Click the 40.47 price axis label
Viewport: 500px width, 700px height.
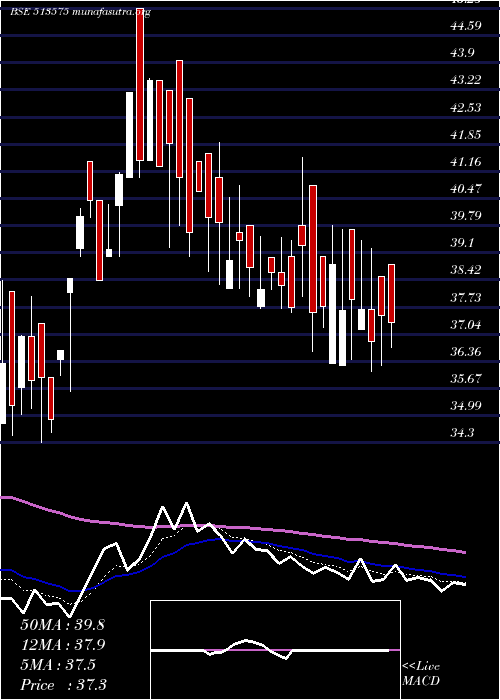[466, 188]
